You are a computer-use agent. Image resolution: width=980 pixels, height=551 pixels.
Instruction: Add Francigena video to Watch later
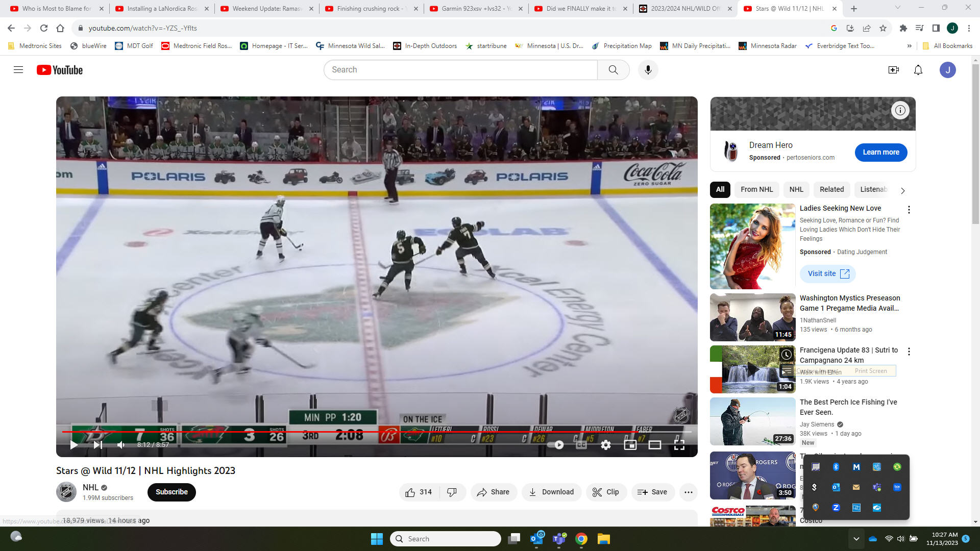coord(787,355)
